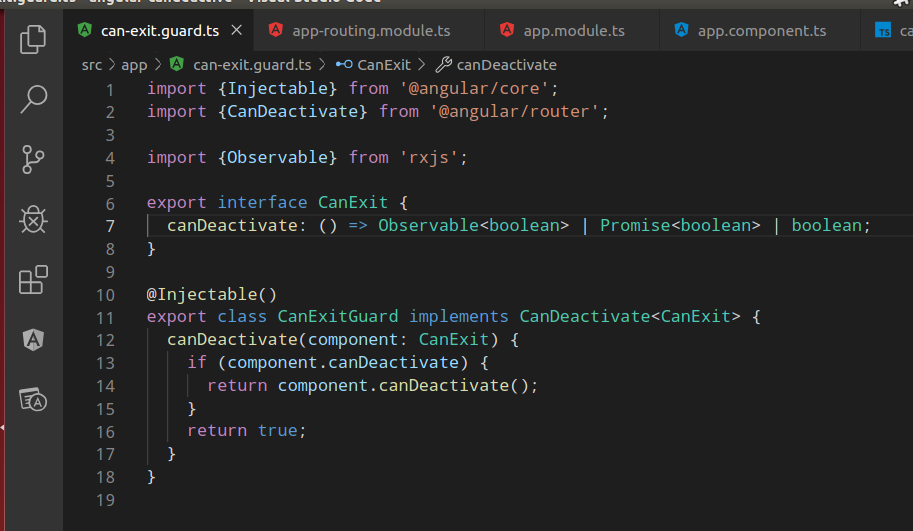Click the 'src' breadcrumb segment
This screenshot has height=531, width=913.
[x=91, y=65]
